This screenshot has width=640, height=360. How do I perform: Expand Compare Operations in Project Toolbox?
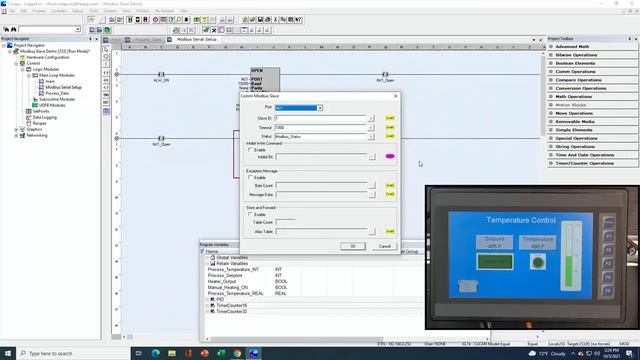[x=551, y=80]
